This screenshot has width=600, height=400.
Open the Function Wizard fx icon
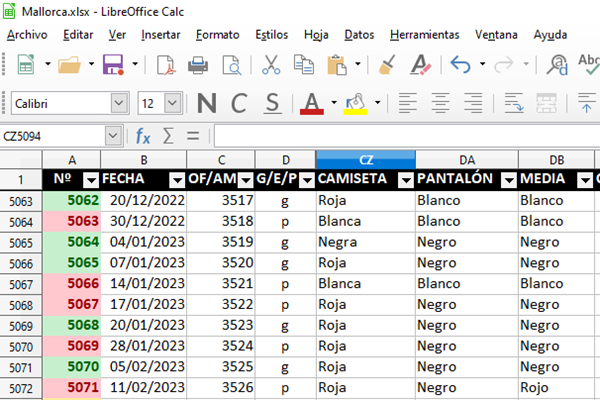143,135
